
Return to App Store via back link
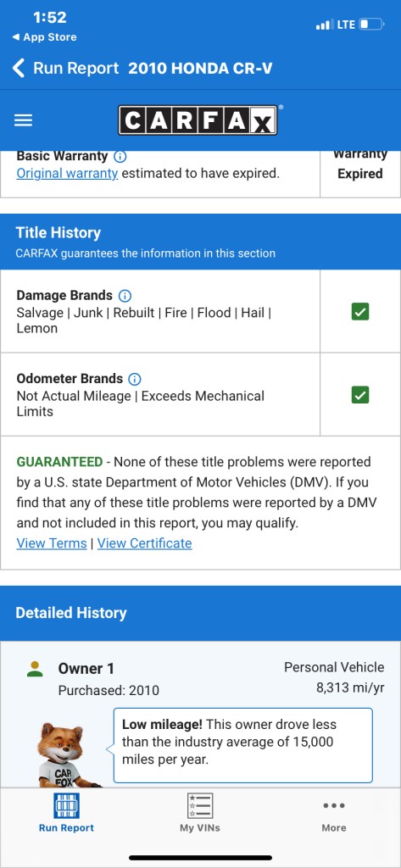point(44,37)
